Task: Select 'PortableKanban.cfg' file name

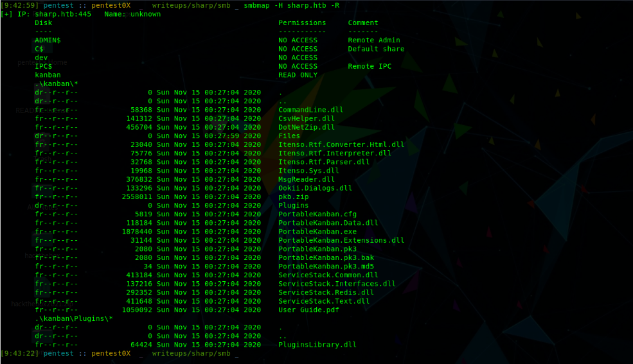Action: tap(317, 214)
